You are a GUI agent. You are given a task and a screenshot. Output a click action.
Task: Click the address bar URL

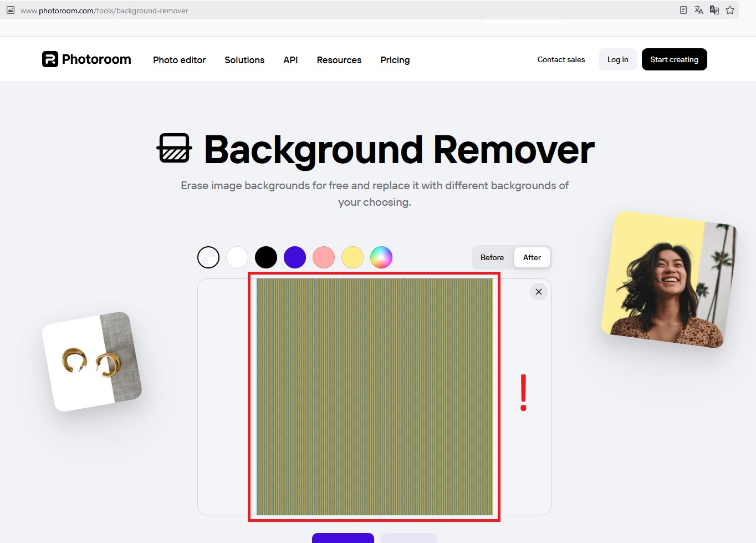tap(104, 11)
